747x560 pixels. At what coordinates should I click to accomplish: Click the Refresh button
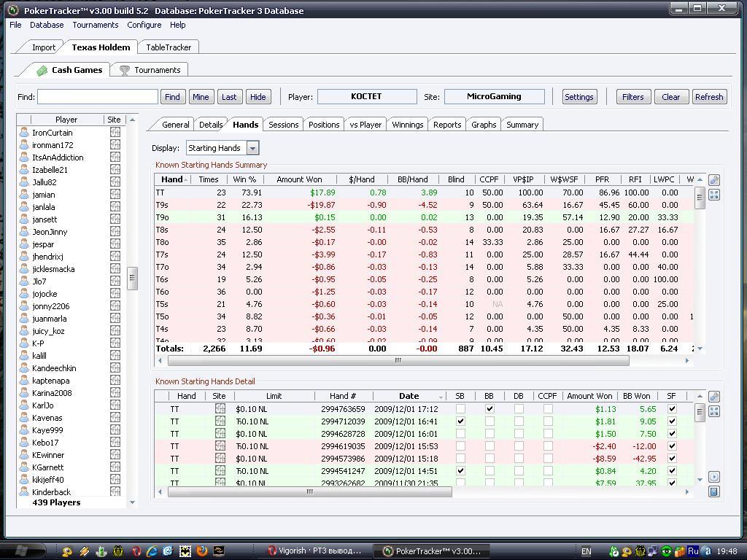pyautogui.click(x=708, y=97)
